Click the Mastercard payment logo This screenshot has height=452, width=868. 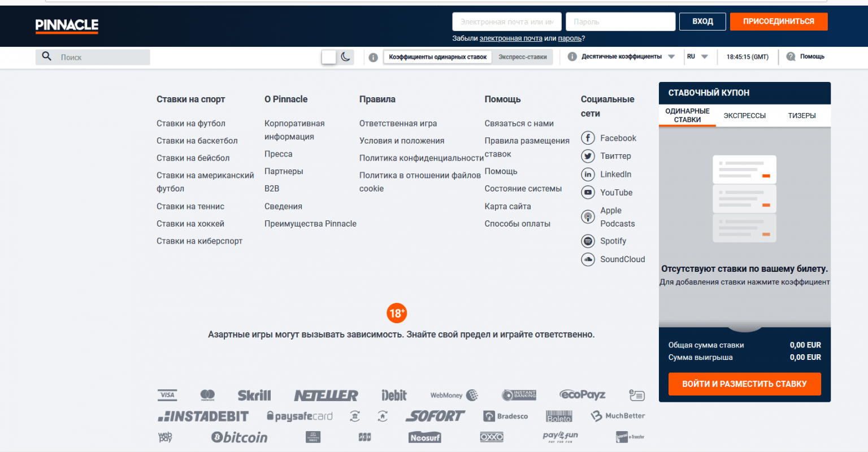point(207,395)
